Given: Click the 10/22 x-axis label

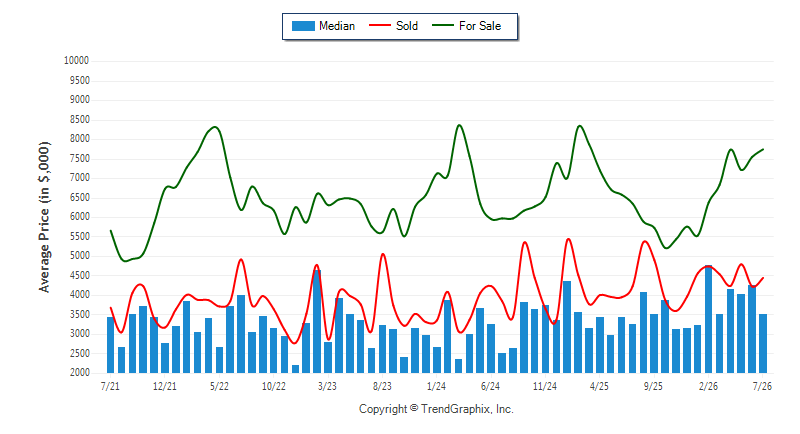Looking at the screenshot, I should click(273, 386).
